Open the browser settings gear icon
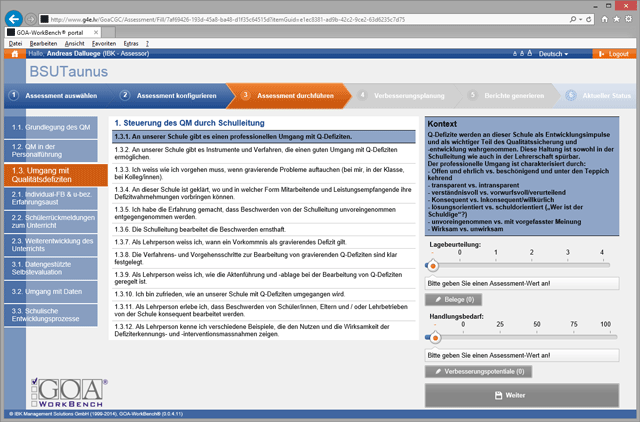640x422 pixels. [x=629, y=19]
